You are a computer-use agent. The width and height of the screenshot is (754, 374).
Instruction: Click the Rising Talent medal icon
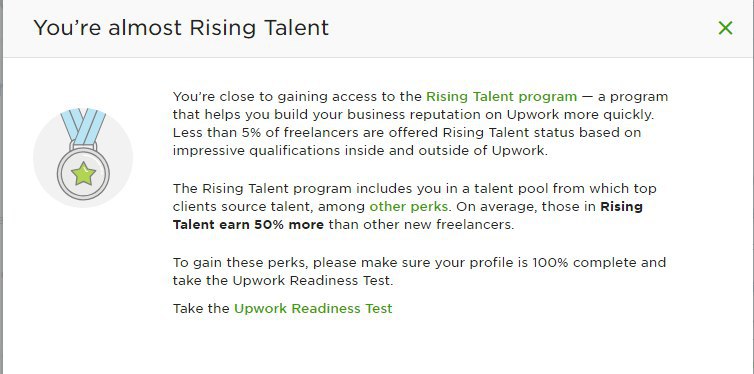point(83,154)
